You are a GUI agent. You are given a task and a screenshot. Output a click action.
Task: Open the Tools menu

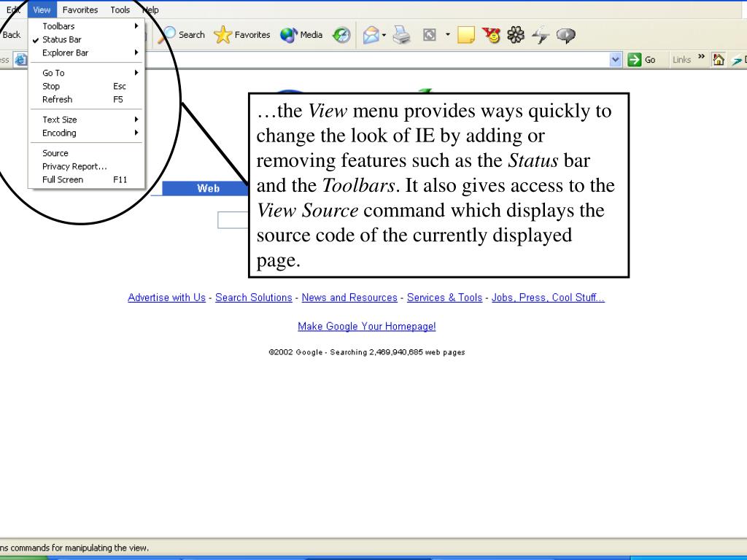120,9
